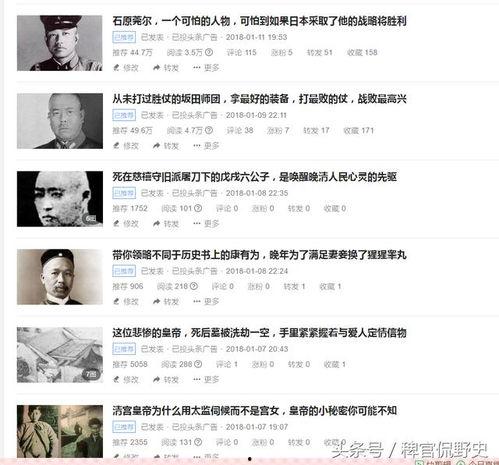Click the 修改 pencil icon for the 坂田师团 article
The width and height of the screenshot is (499, 465).
(x=116, y=146)
